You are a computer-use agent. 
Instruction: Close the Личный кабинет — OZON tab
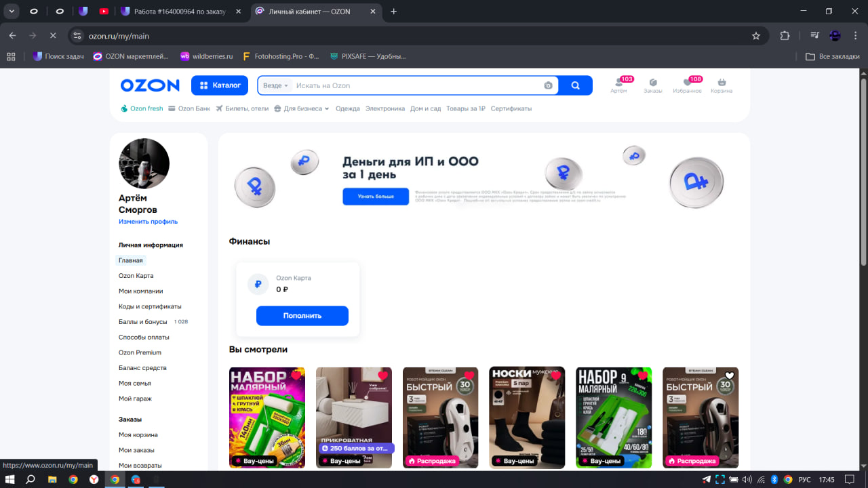(372, 12)
